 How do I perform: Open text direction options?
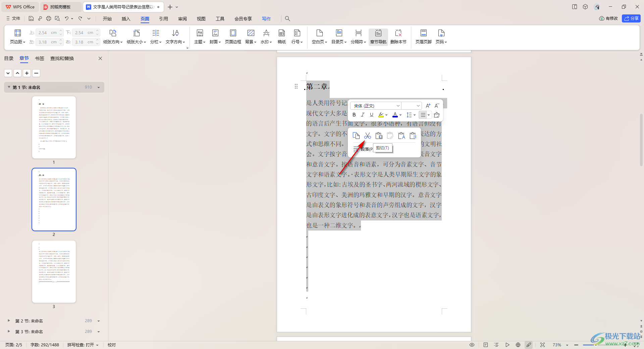175,37
